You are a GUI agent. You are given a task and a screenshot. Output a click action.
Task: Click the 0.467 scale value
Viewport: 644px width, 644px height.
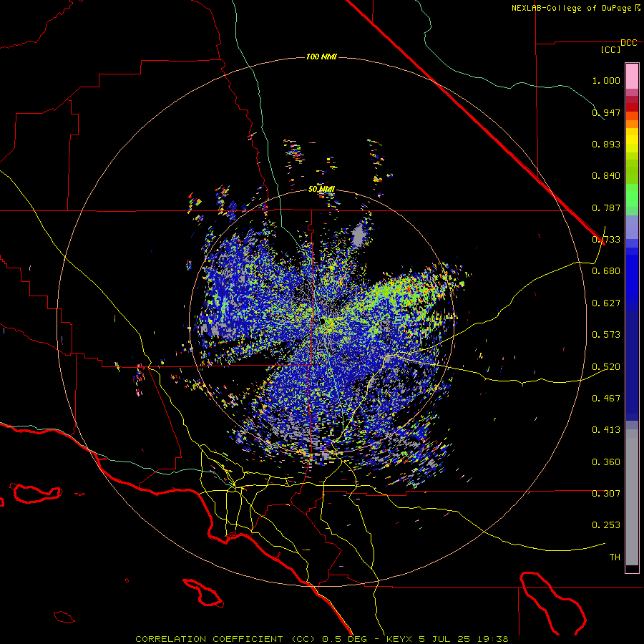606,399
